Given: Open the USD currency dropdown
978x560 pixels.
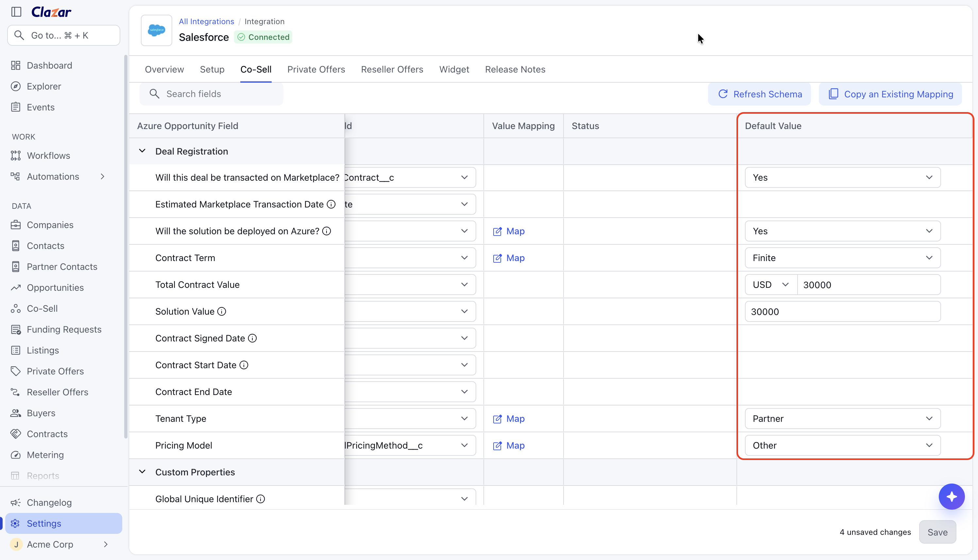Looking at the screenshot, I should tap(771, 285).
